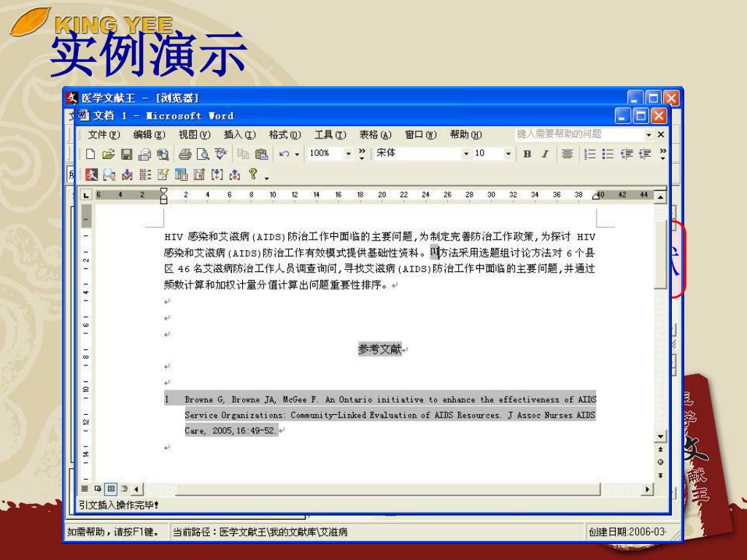The height and width of the screenshot is (560, 747).
Task: Click the vertical scrollbar thumb
Action: coord(660,254)
